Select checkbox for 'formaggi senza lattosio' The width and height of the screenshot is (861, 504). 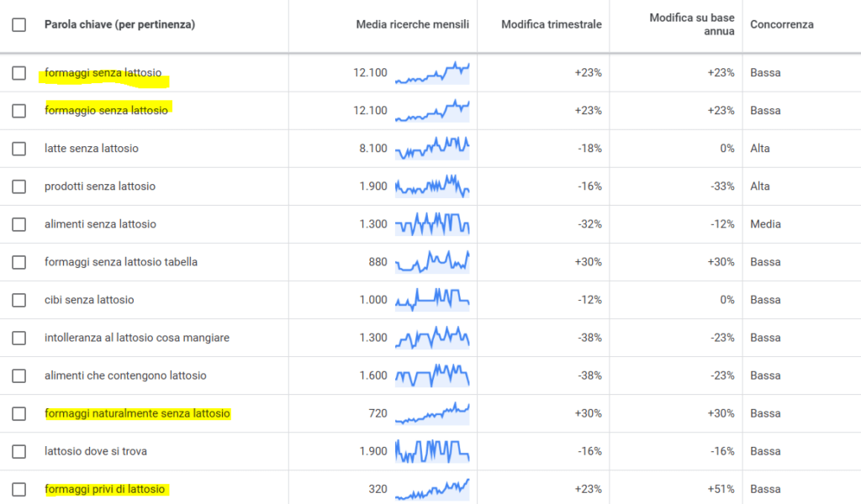click(19, 73)
